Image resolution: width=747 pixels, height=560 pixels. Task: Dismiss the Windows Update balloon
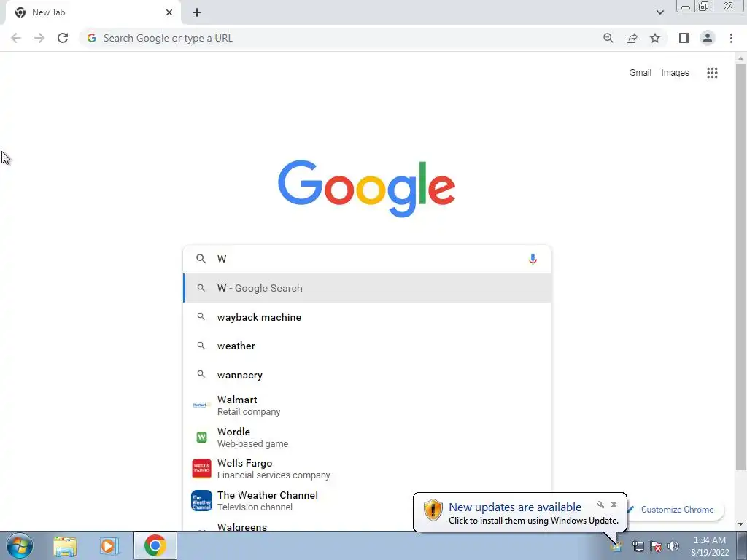pyautogui.click(x=614, y=505)
